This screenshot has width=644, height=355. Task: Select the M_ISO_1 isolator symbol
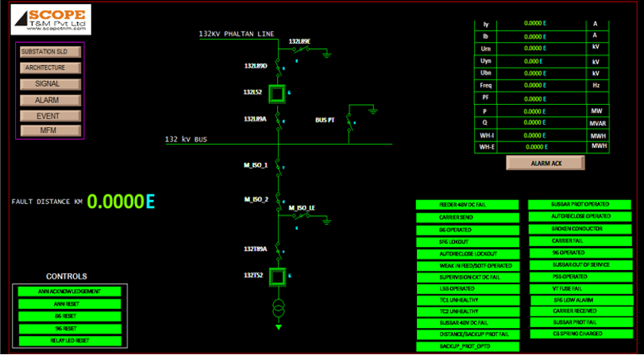pyautogui.click(x=278, y=167)
